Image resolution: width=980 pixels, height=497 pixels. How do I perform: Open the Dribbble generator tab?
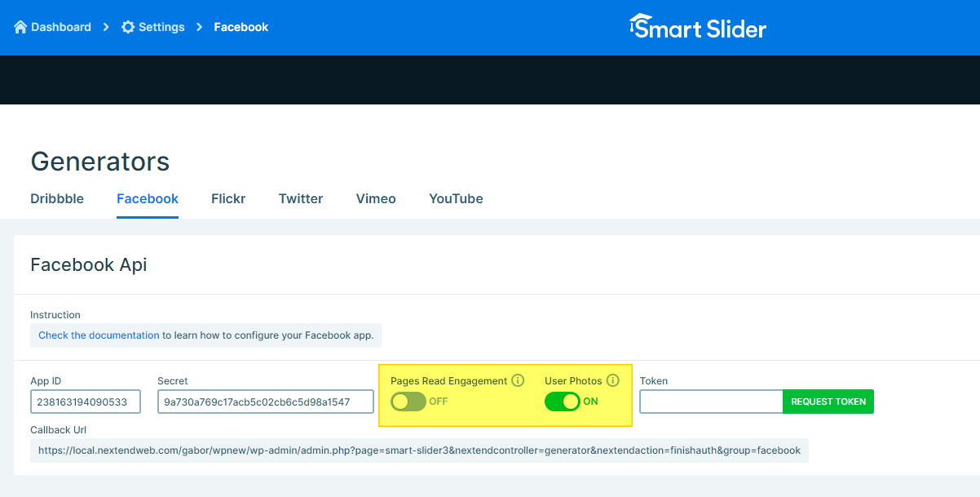[x=57, y=198]
